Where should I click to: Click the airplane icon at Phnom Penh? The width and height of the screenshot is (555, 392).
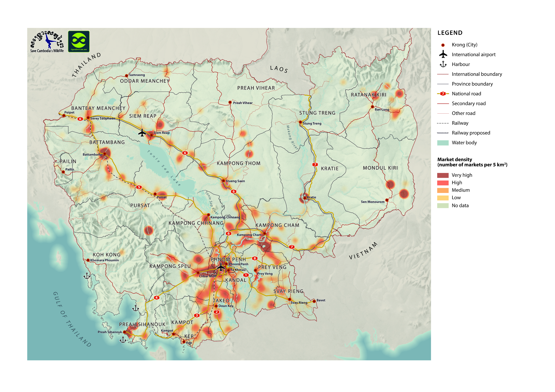tap(221, 267)
